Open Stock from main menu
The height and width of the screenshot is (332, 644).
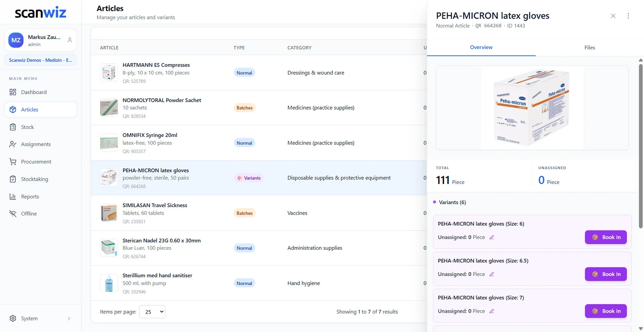41,127
